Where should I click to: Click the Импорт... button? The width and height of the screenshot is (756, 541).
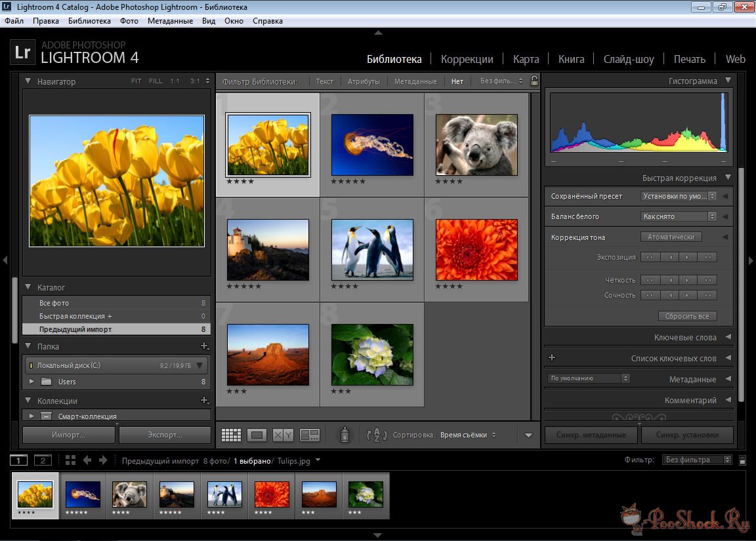point(68,435)
